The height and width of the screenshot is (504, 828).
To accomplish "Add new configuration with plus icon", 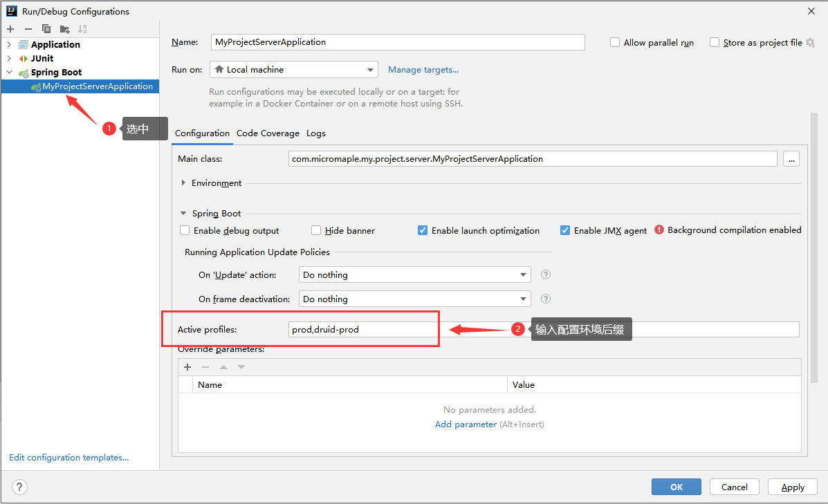I will click(10, 29).
